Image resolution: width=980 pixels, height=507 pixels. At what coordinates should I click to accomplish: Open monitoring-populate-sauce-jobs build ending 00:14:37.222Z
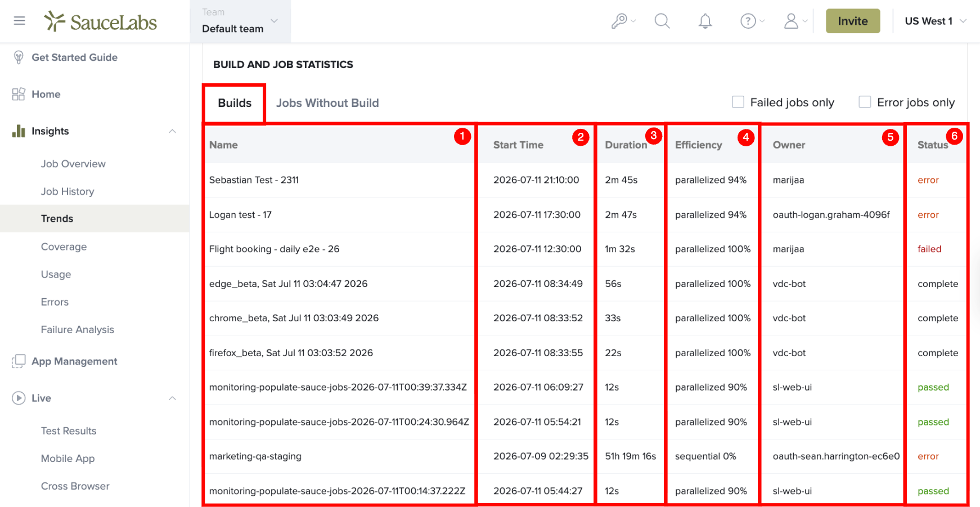[337, 491]
